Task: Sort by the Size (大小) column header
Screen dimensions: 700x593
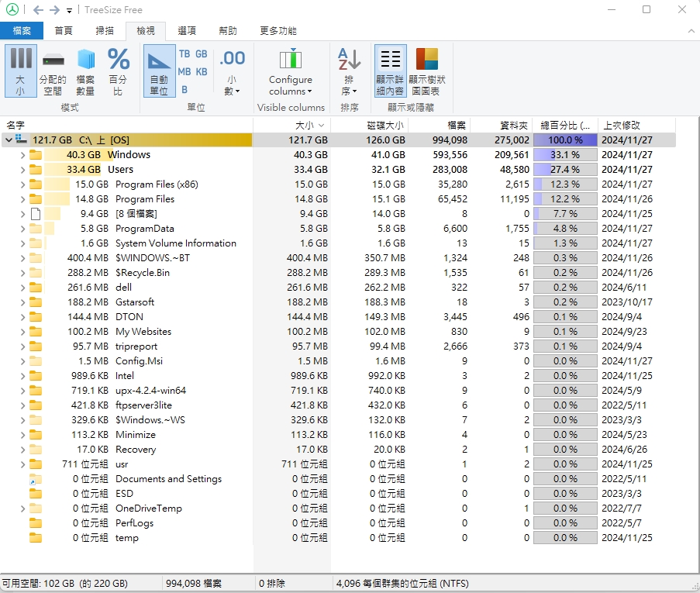Action: (292, 125)
